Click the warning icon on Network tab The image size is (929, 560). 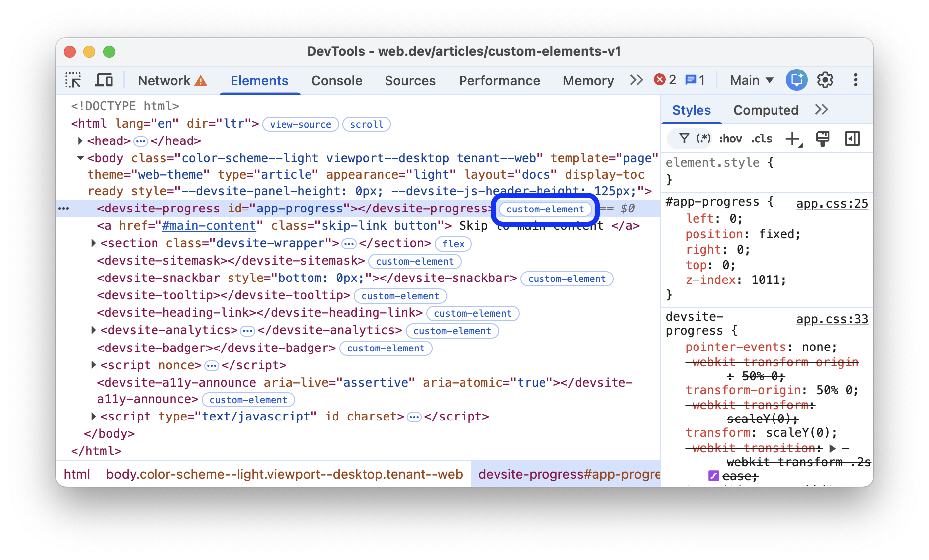click(x=201, y=81)
